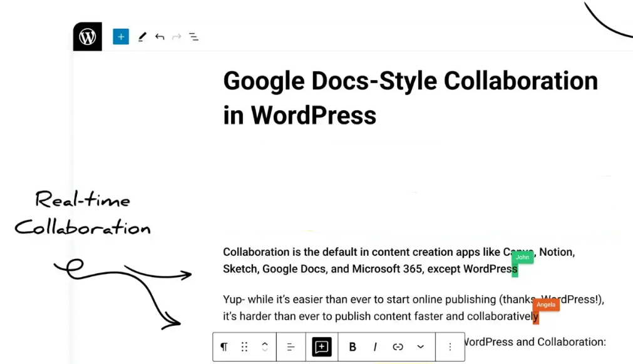Image resolution: width=633 pixels, height=364 pixels.
Task: Click the post title heading
Action: click(x=410, y=98)
